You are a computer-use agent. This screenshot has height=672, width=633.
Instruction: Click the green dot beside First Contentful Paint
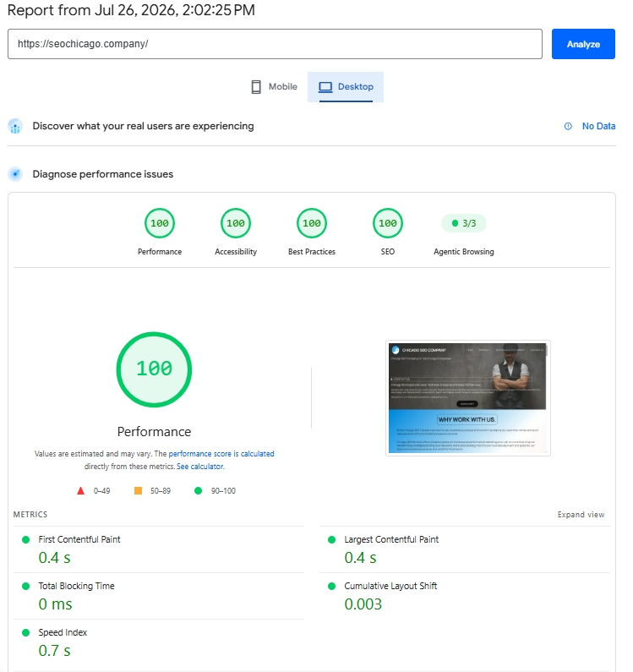(25, 539)
